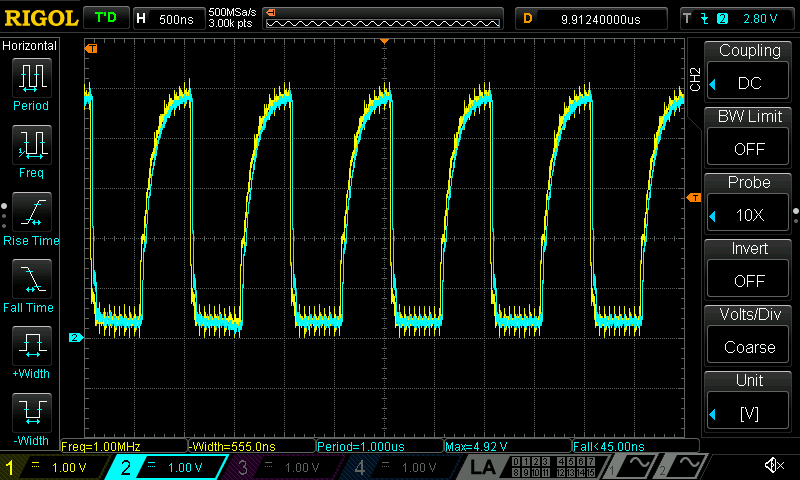Click the T'D trigger status indicator
Image resolution: width=800 pixels, height=480 pixels.
(106, 18)
